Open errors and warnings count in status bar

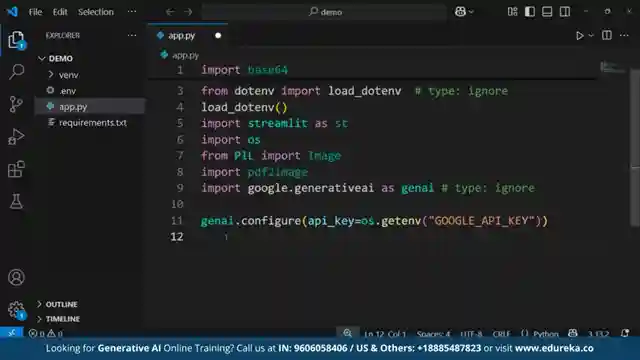tap(46, 333)
